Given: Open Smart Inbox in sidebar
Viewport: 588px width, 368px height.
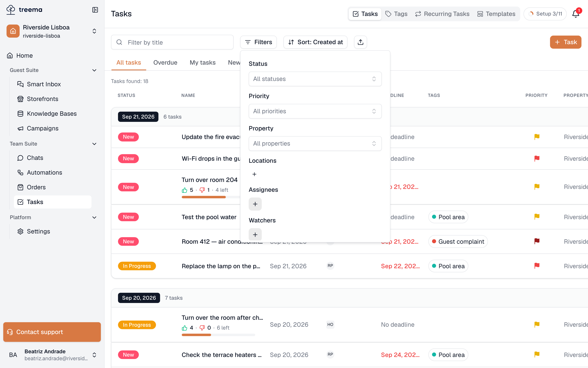Looking at the screenshot, I should (53, 84).
